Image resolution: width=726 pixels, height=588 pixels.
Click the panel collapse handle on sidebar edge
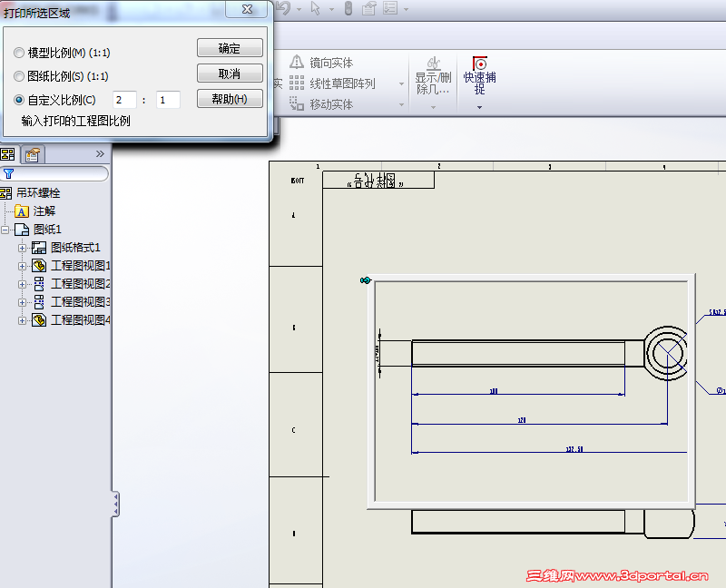click(x=115, y=504)
